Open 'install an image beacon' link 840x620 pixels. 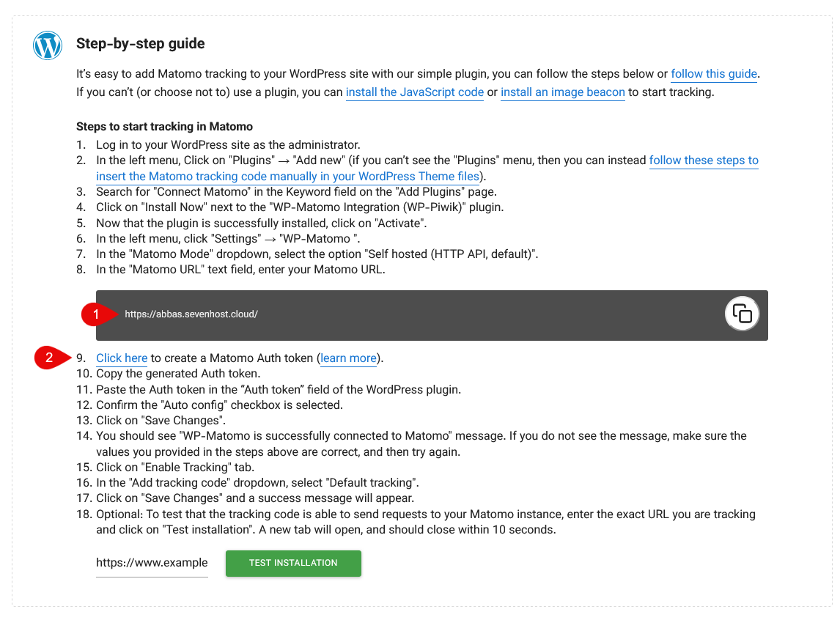tap(562, 92)
